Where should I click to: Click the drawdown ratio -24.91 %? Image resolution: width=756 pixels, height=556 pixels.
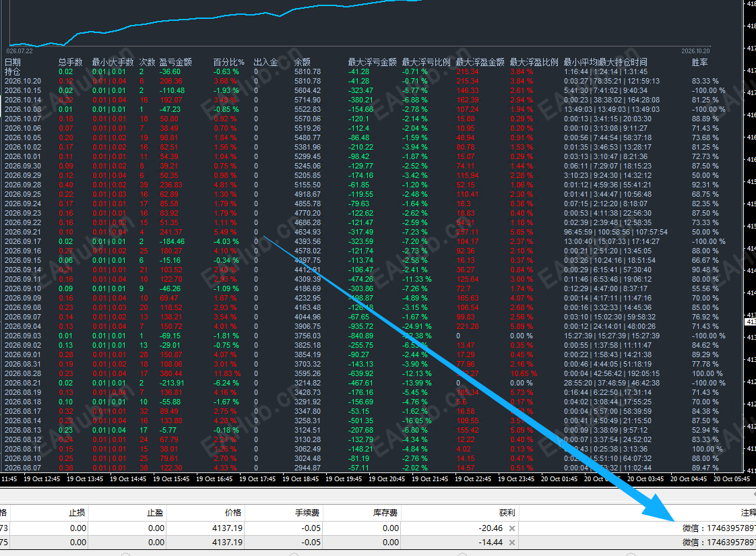tap(417, 326)
